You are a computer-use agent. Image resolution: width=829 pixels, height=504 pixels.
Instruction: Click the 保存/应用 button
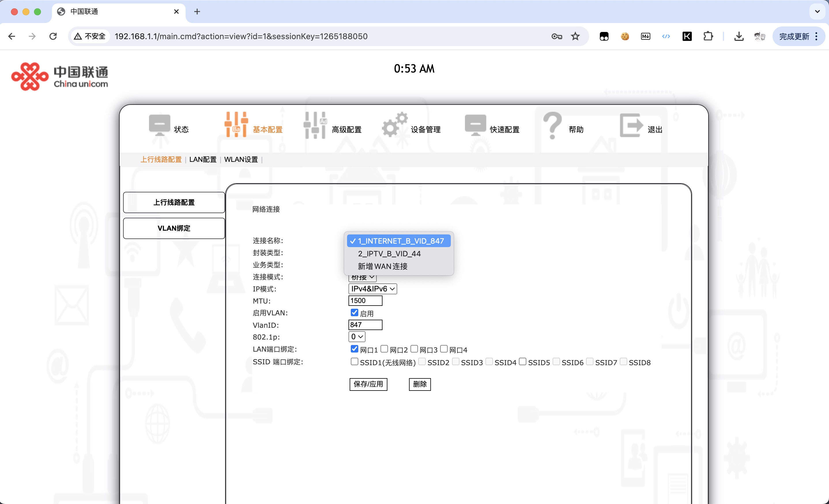(x=368, y=384)
